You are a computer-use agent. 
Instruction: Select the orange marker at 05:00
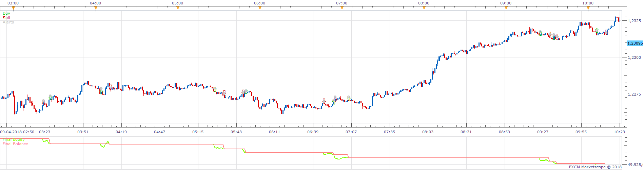(x=178, y=8)
